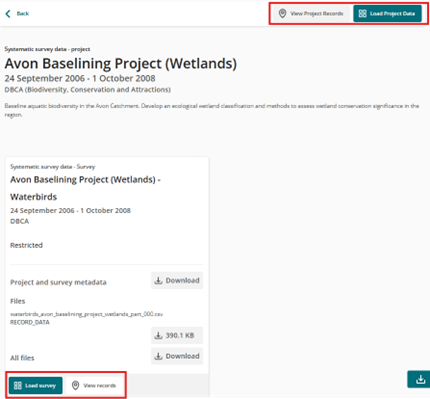Click the grid icon in Load Project Data

tap(362, 13)
